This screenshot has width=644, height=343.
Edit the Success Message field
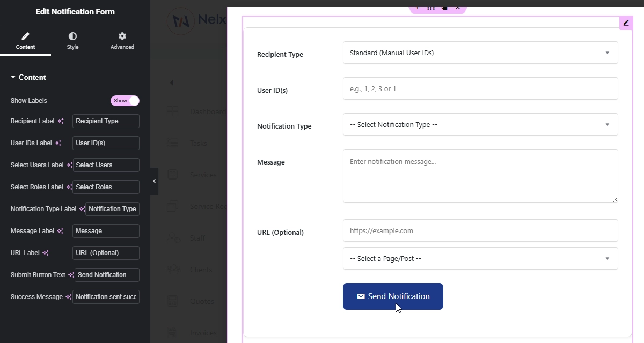click(106, 297)
